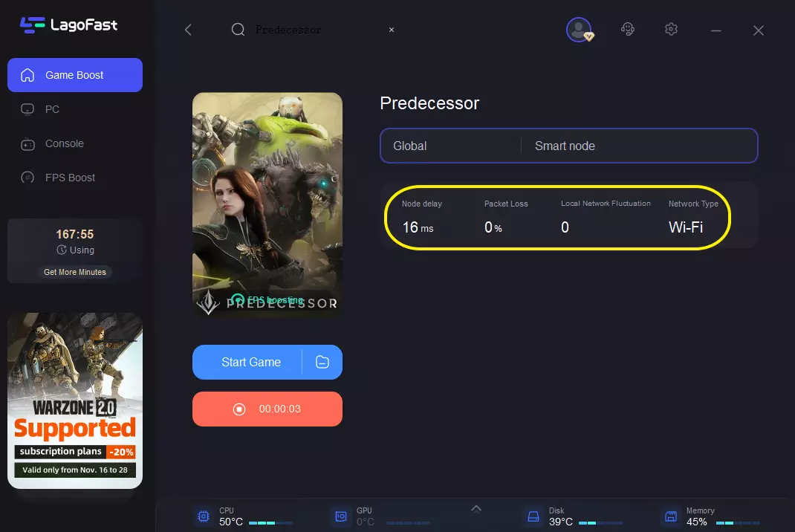795x532 pixels.
Task: Open the Global server region selector
Action: [450, 146]
